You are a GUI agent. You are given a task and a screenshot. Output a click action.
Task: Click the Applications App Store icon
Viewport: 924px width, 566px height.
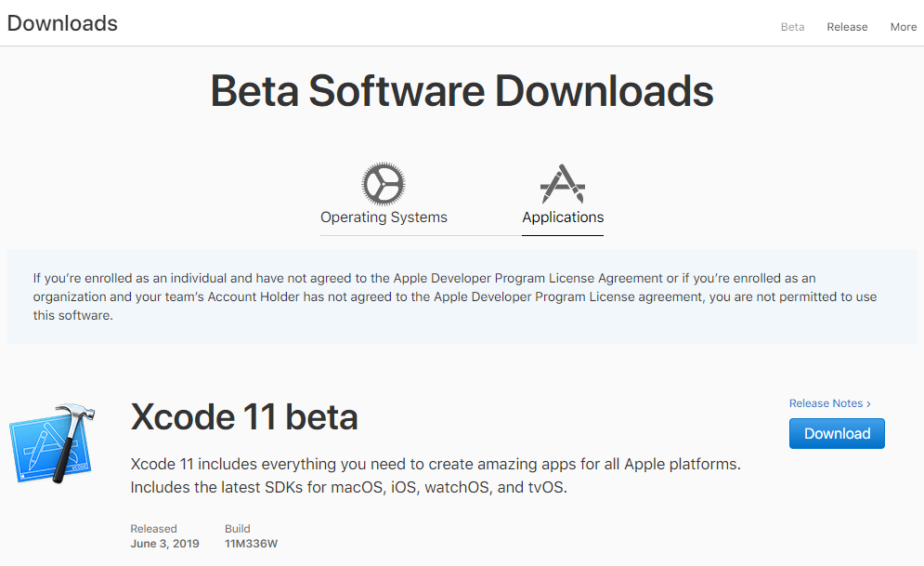(563, 184)
